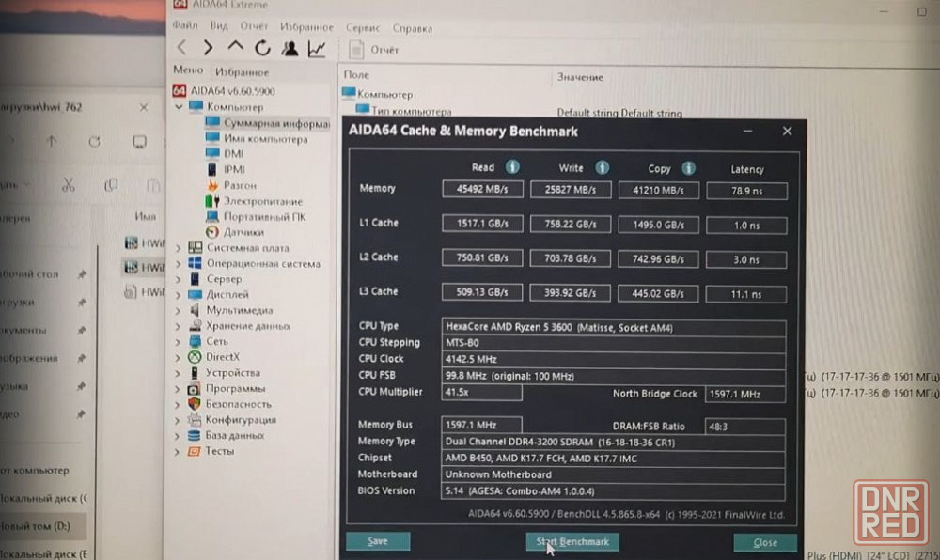Click Memory Read value 45492 MB/s
Screen dimensions: 940x560
[482, 189]
